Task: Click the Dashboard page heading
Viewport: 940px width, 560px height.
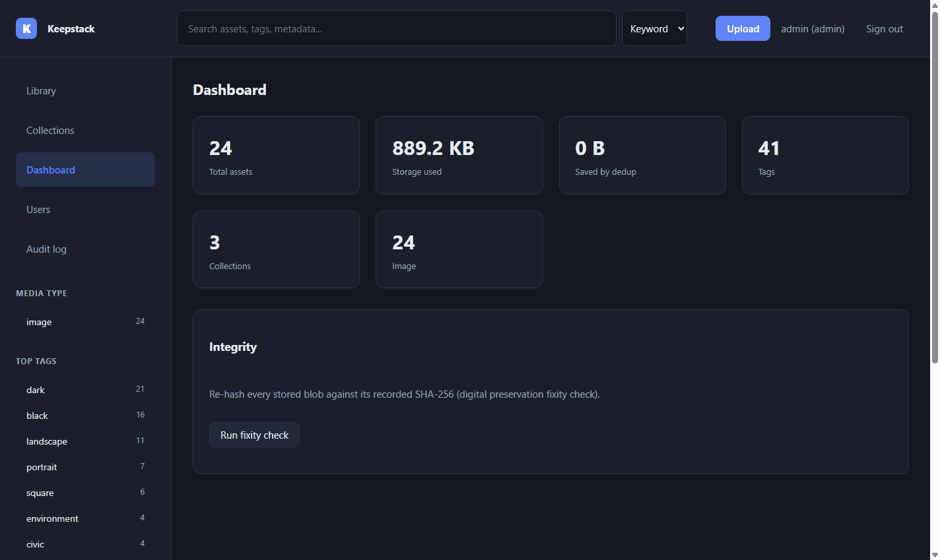Action: click(x=230, y=90)
